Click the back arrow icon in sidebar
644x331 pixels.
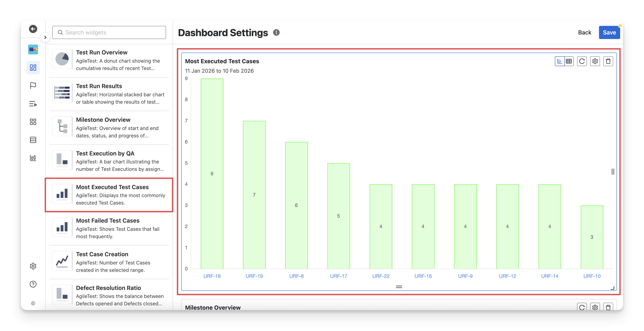click(x=33, y=29)
